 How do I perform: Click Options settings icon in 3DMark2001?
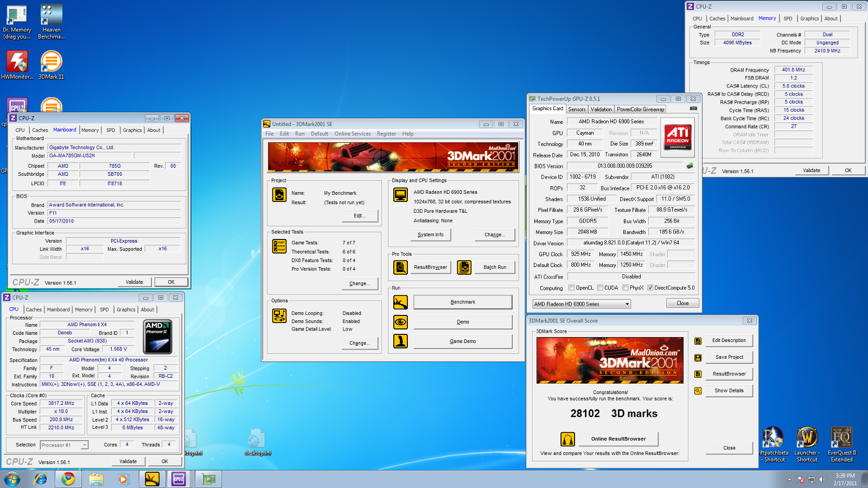pos(279,315)
